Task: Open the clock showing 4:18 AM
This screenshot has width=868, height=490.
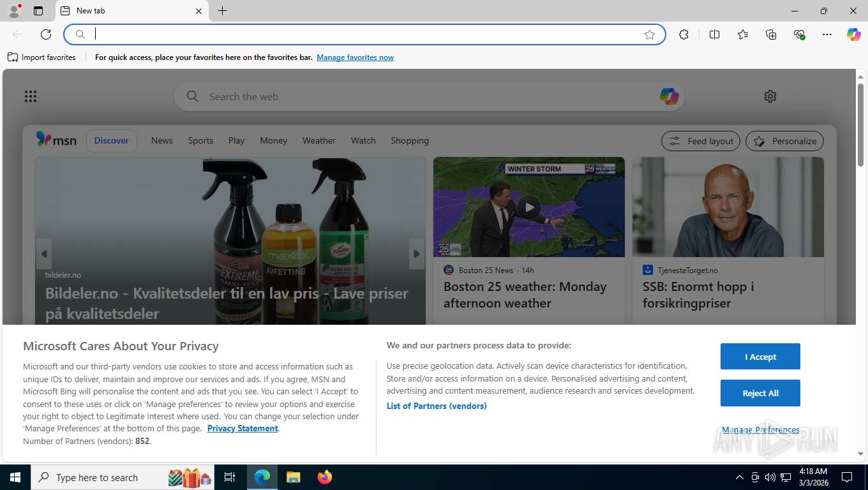Action: click(813, 477)
